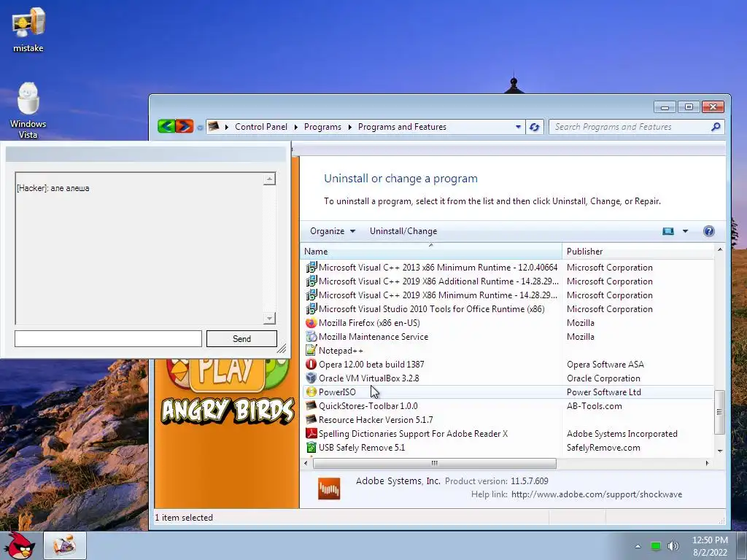The image size is (747, 560).
Task: Open the taskbar clock 12:50 PM
Action: [710, 546]
